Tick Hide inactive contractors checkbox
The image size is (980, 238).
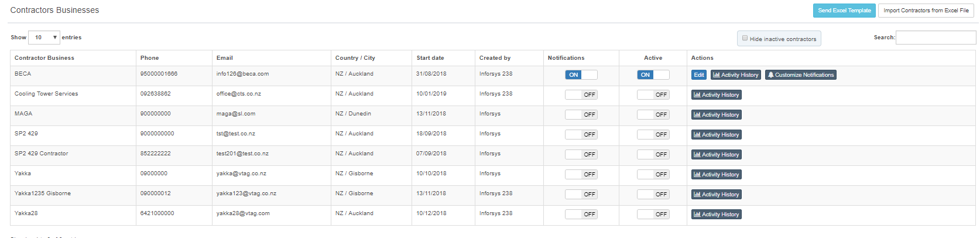tap(745, 38)
